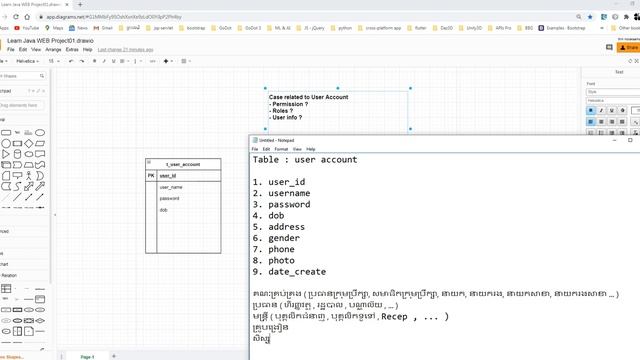This screenshot has height=360, width=640.
Task: Open the insert plus dropdown in the toolbar
Action: point(168,61)
